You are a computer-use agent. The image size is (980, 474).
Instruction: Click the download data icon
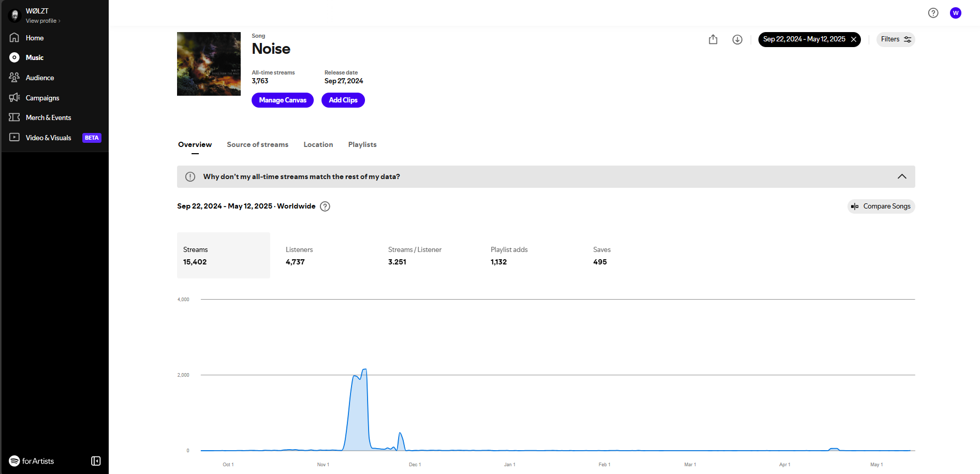[737, 39]
